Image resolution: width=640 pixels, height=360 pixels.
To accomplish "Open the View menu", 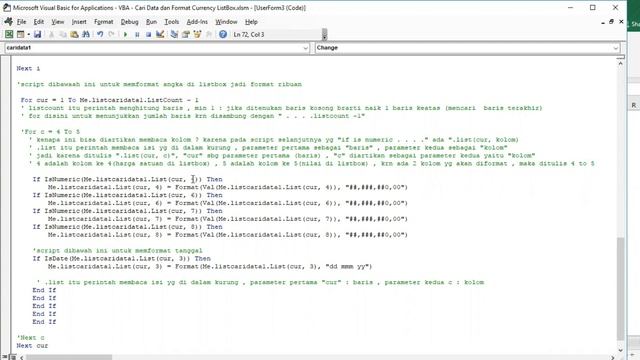I will (58, 22).
